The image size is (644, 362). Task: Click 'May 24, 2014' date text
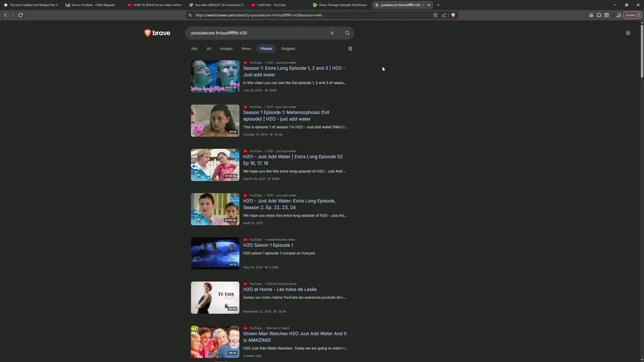click(x=253, y=267)
